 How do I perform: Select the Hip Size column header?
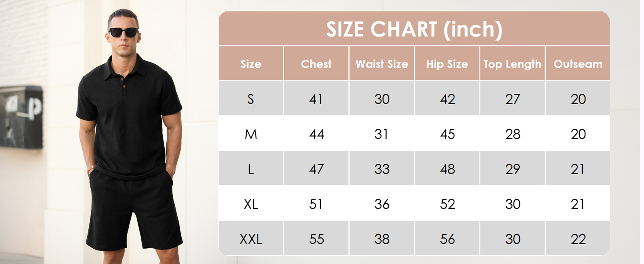click(x=447, y=64)
